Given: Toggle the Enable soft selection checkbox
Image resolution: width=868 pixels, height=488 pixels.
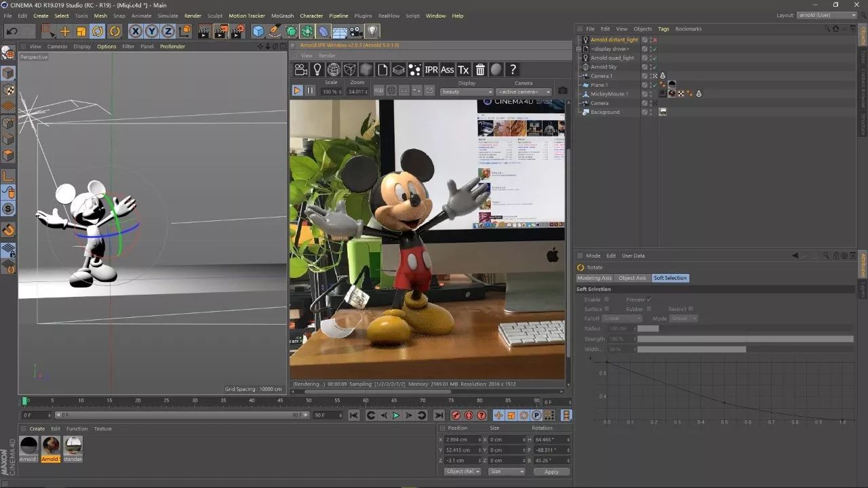Looking at the screenshot, I should [x=606, y=299].
